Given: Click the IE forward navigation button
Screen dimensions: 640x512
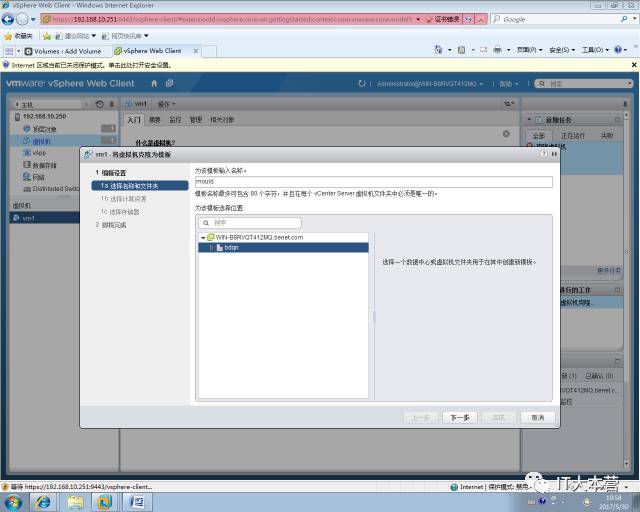Looking at the screenshot, I should point(22,19).
